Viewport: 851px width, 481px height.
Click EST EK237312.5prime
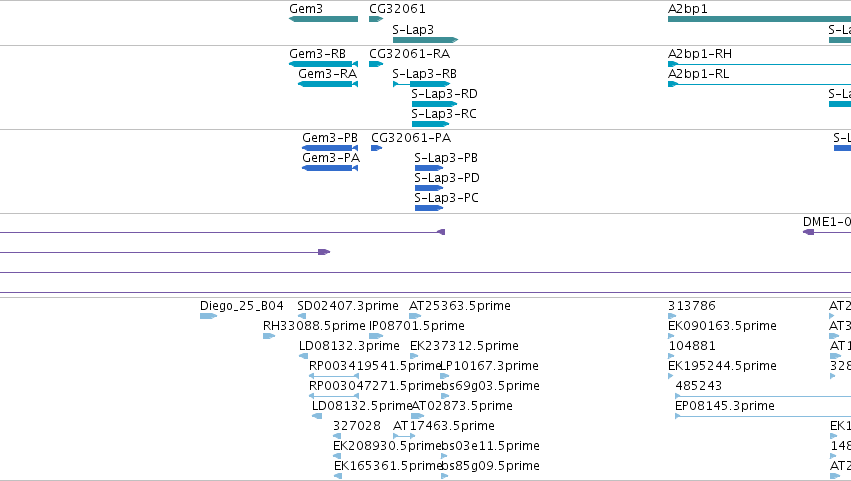[414, 356]
